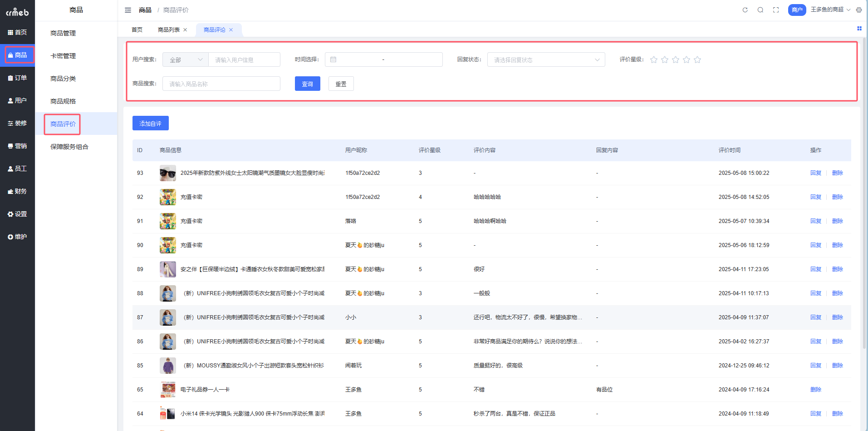Open the global search icon
This screenshot has width=868, height=431.
[760, 10]
